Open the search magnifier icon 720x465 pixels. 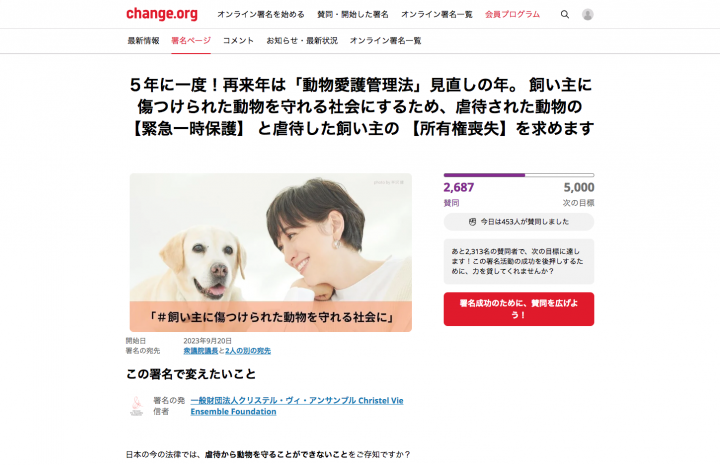coord(565,14)
